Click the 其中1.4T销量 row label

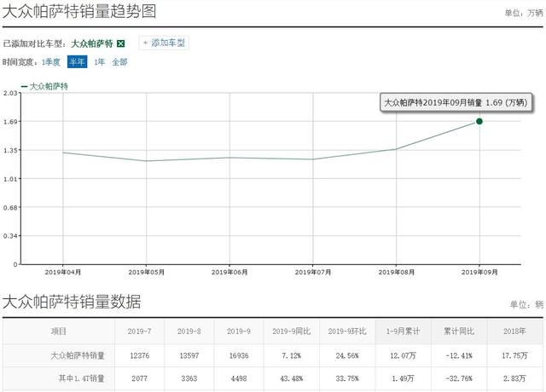click(82, 378)
